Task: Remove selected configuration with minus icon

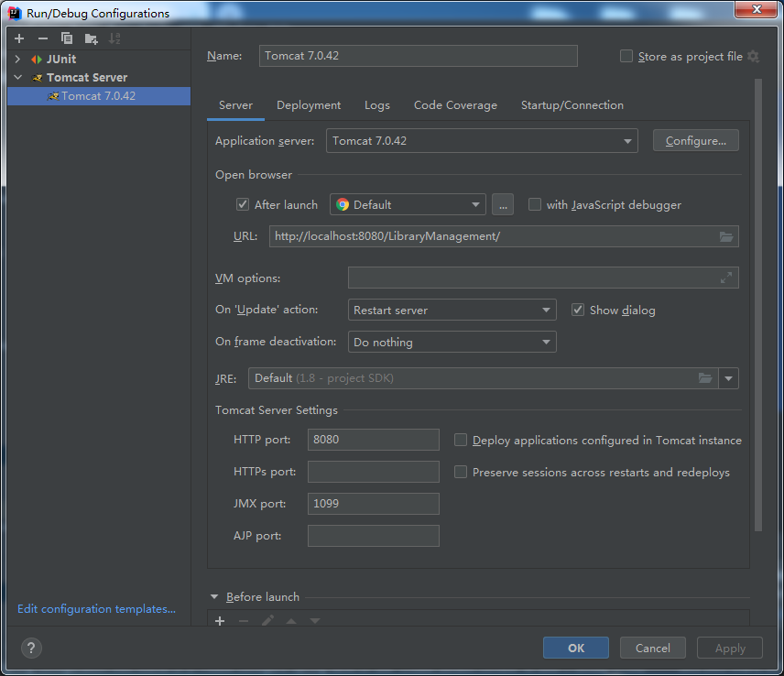Action: [43, 38]
